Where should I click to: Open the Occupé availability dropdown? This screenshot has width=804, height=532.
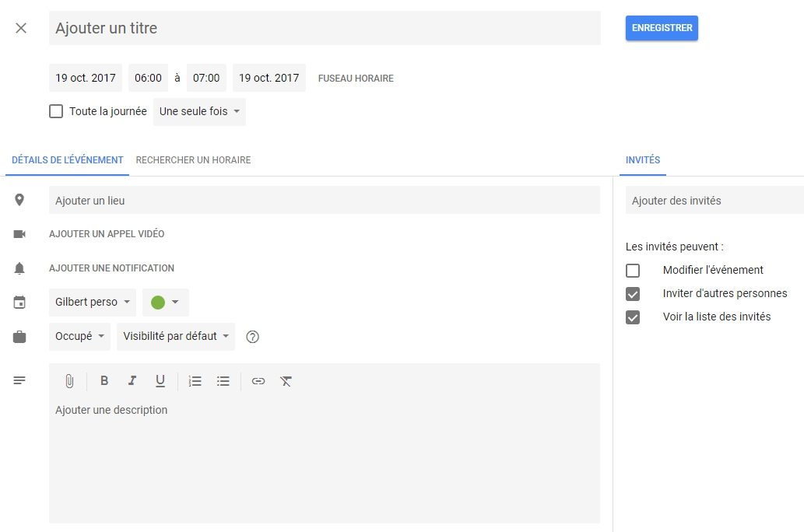click(79, 337)
